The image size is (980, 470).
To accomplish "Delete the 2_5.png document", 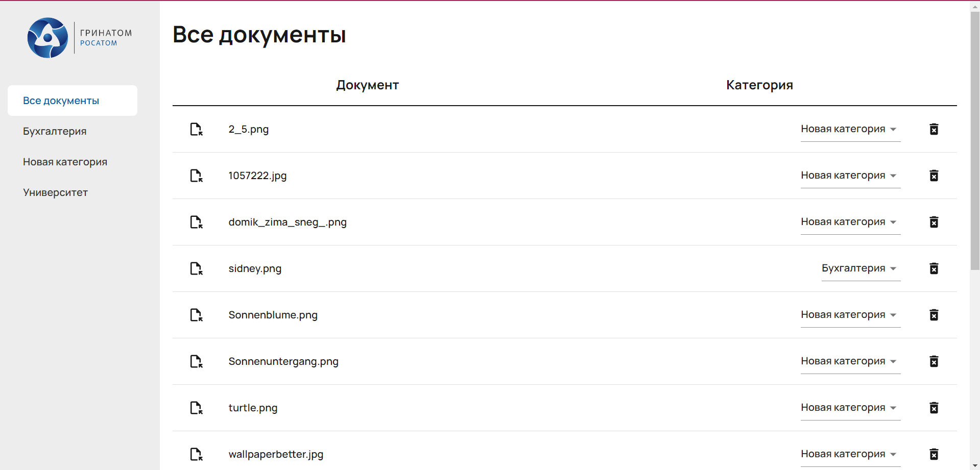I will pos(934,129).
